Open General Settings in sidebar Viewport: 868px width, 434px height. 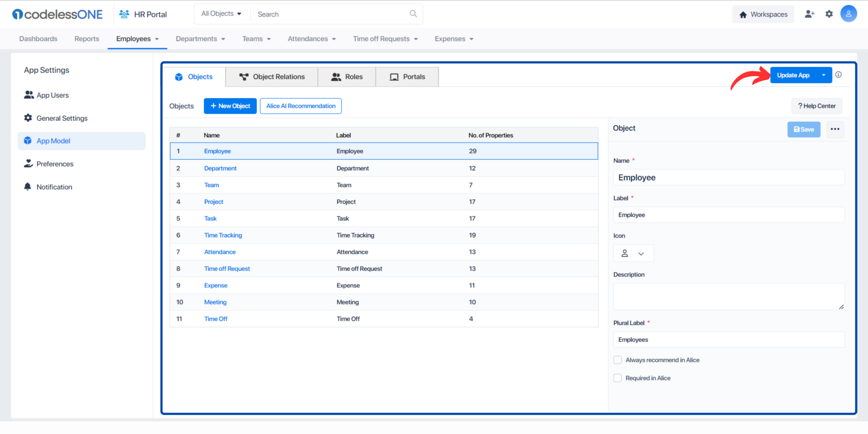click(81, 118)
